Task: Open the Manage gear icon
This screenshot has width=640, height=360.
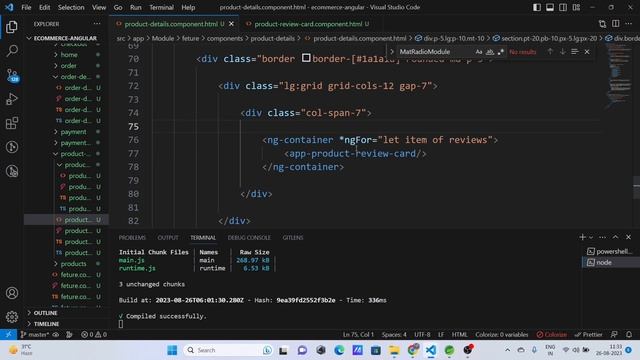Action: pyautogui.click(x=12, y=317)
